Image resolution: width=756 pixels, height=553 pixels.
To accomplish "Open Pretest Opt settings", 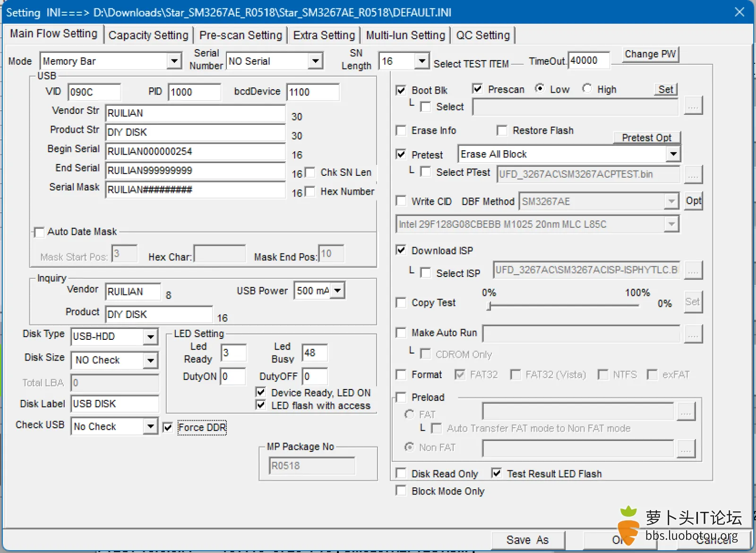I will [647, 138].
